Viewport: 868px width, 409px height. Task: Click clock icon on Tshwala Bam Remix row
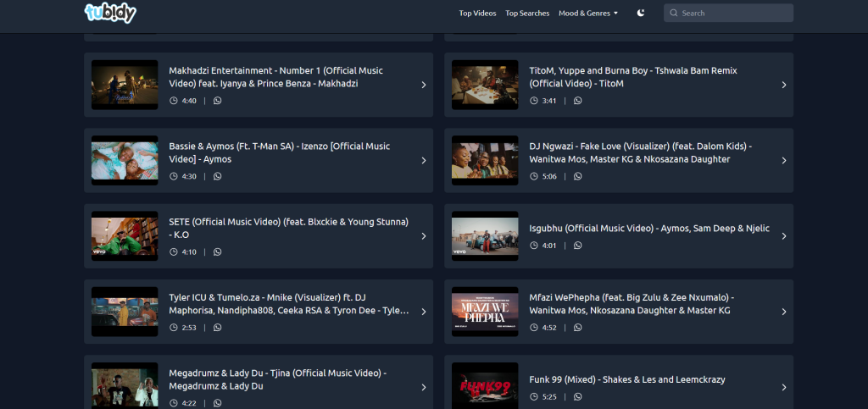tap(534, 101)
